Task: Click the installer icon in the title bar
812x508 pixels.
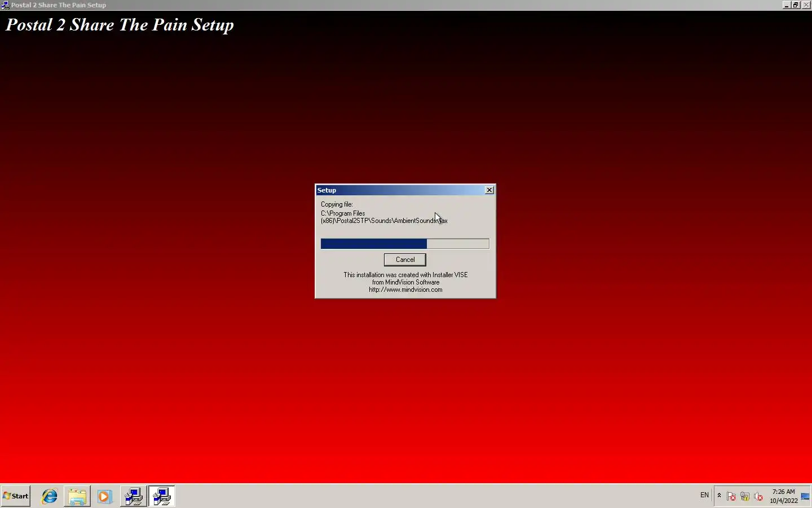Action: click(x=5, y=5)
